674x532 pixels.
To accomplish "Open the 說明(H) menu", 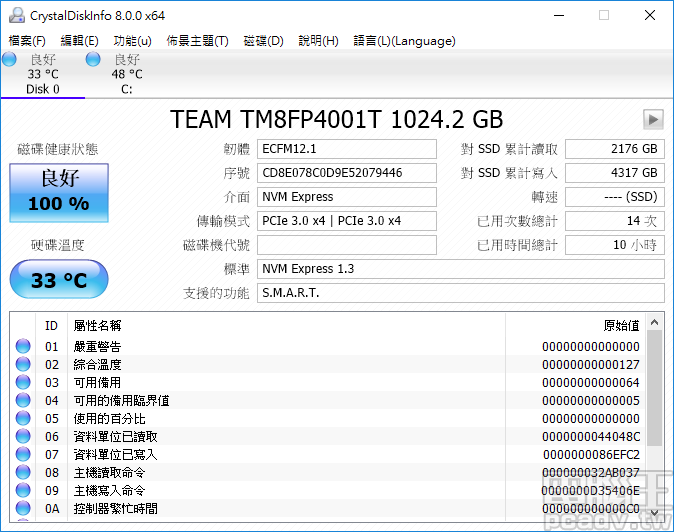I will tap(319, 41).
